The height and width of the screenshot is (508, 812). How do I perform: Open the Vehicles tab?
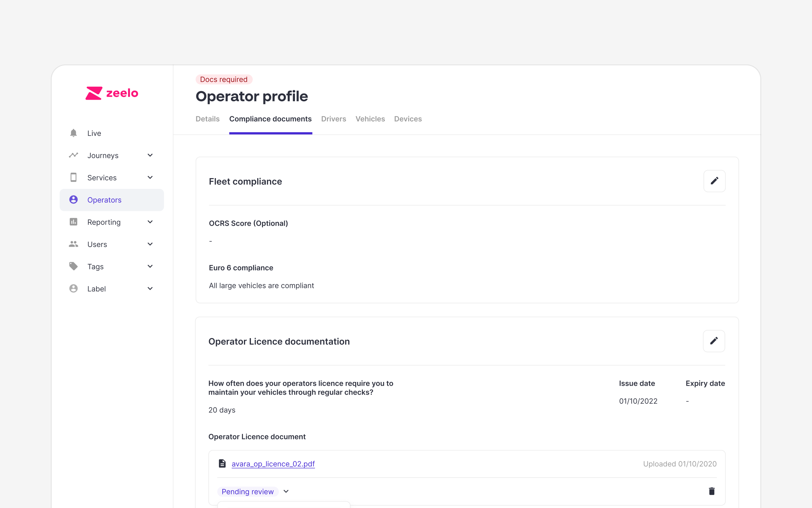(x=370, y=119)
